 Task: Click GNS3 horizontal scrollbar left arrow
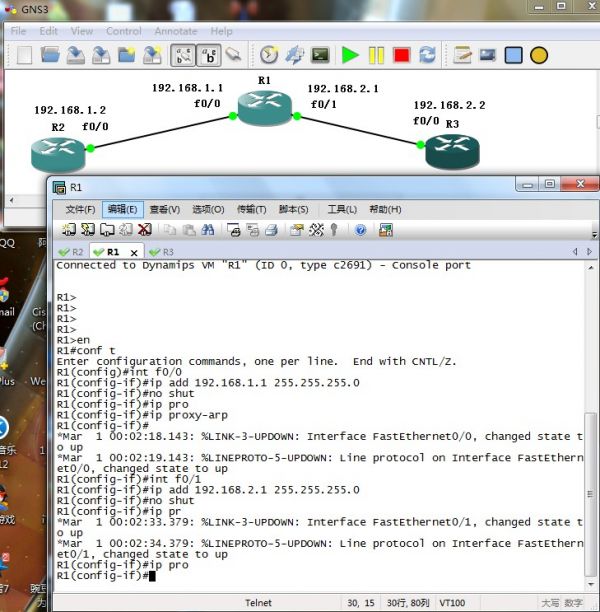12,200
